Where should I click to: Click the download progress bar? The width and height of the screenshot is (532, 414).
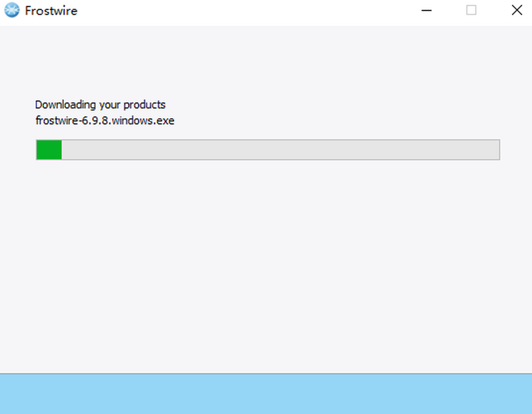tap(268, 150)
